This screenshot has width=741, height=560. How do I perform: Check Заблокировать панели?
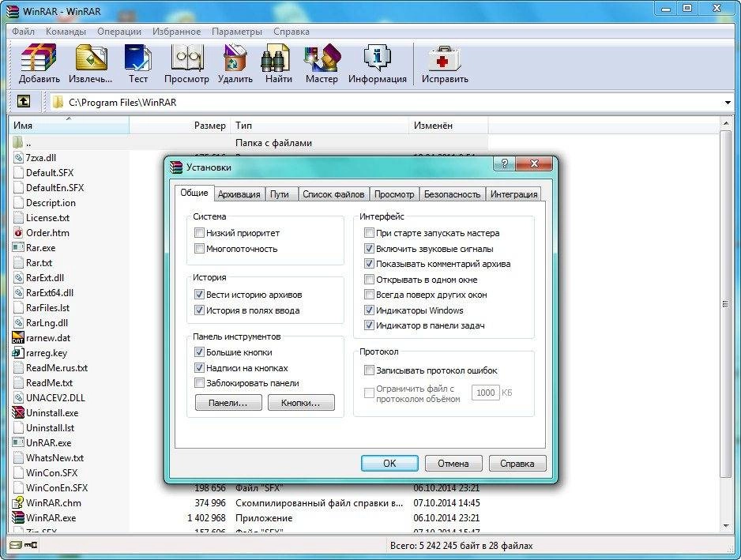pyautogui.click(x=199, y=383)
